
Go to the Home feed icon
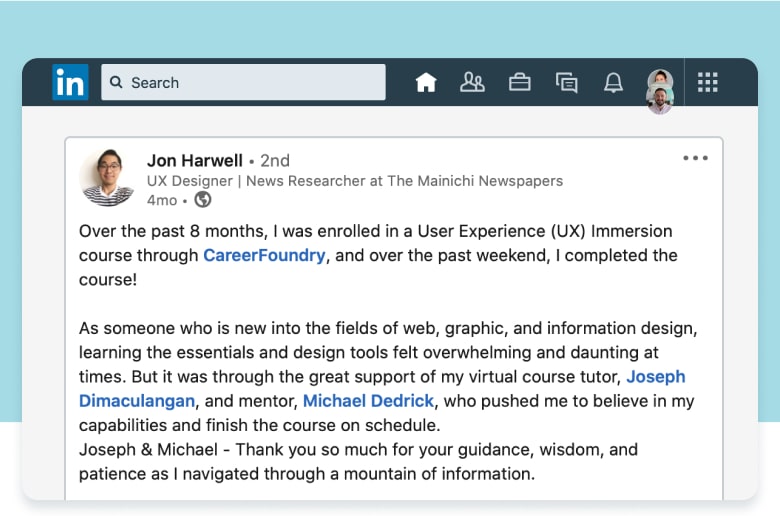click(426, 83)
